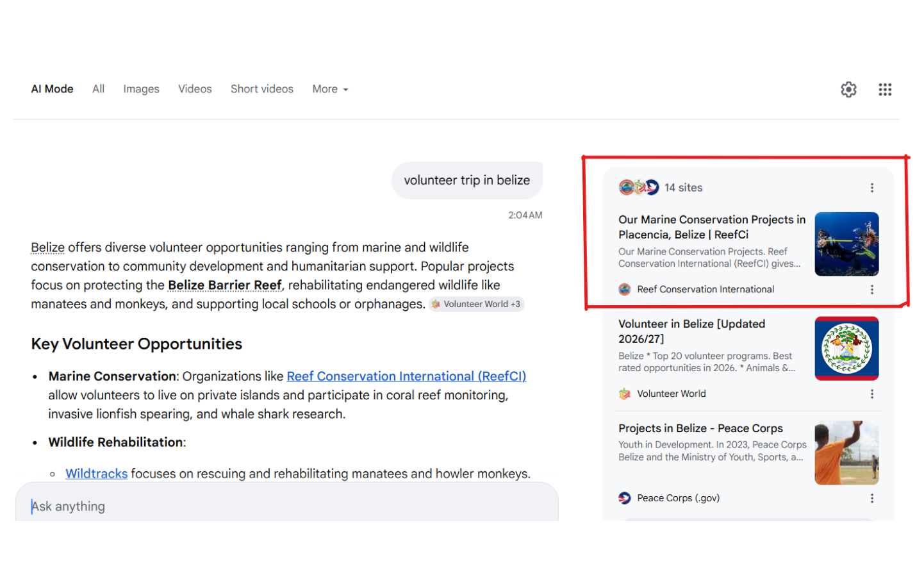
Task: Open options for Peace Corps (.gov) result
Action: [871, 498]
